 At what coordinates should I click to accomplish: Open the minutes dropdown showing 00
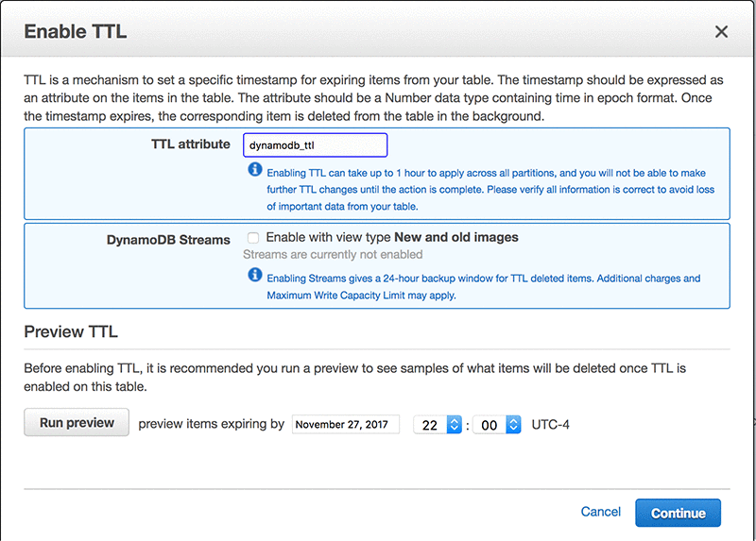click(498, 425)
